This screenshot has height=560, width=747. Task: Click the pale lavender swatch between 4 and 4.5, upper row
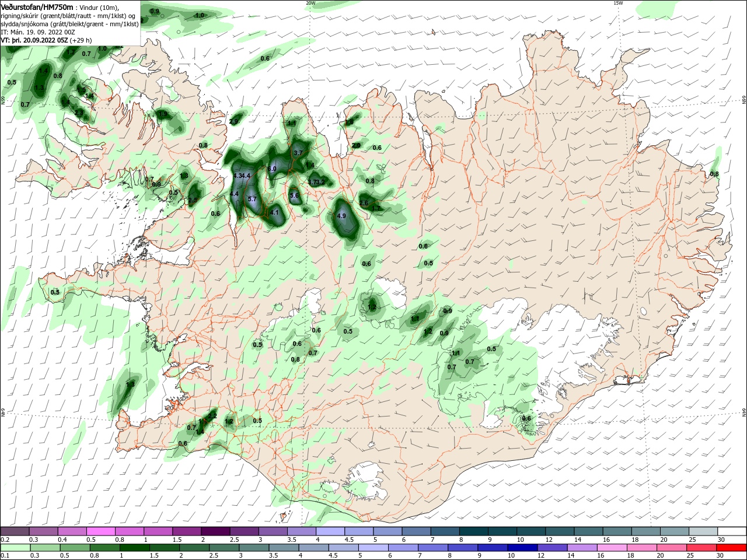tap(330, 531)
